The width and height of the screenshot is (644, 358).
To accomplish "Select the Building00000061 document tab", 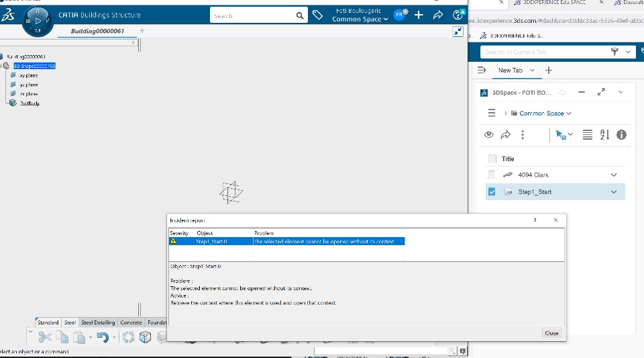I will click(x=97, y=31).
